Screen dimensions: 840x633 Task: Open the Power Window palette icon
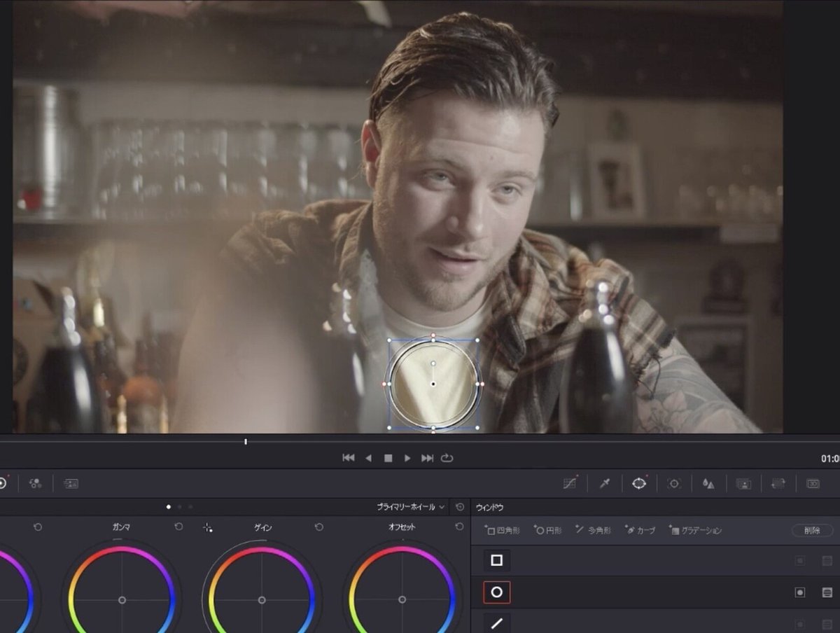click(639, 483)
